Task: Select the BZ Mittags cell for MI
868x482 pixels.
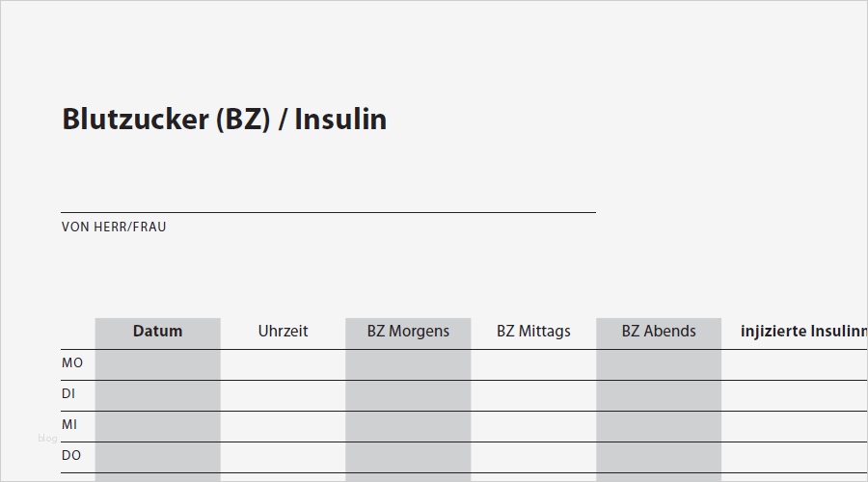Action: pos(533,426)
